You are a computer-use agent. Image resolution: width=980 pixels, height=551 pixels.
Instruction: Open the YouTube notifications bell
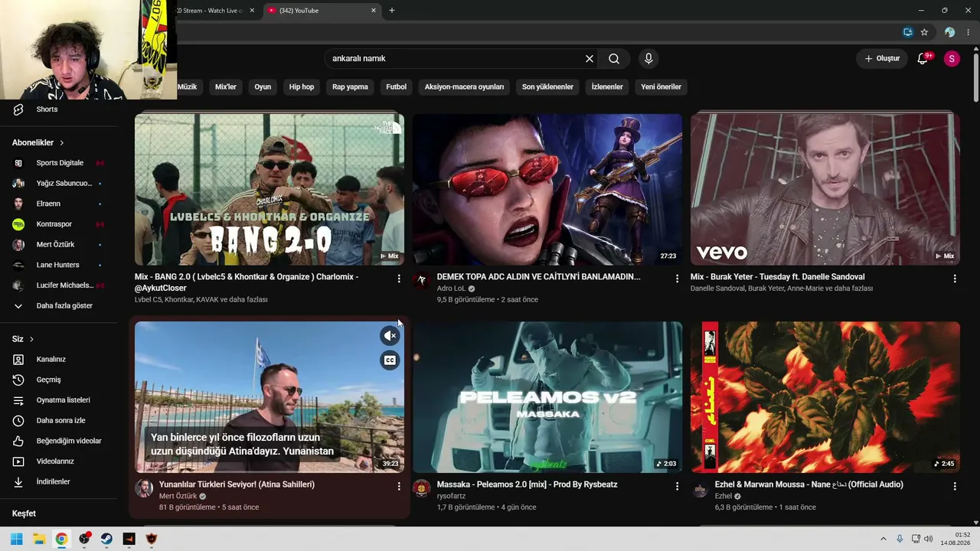click(x=923, y=59)
